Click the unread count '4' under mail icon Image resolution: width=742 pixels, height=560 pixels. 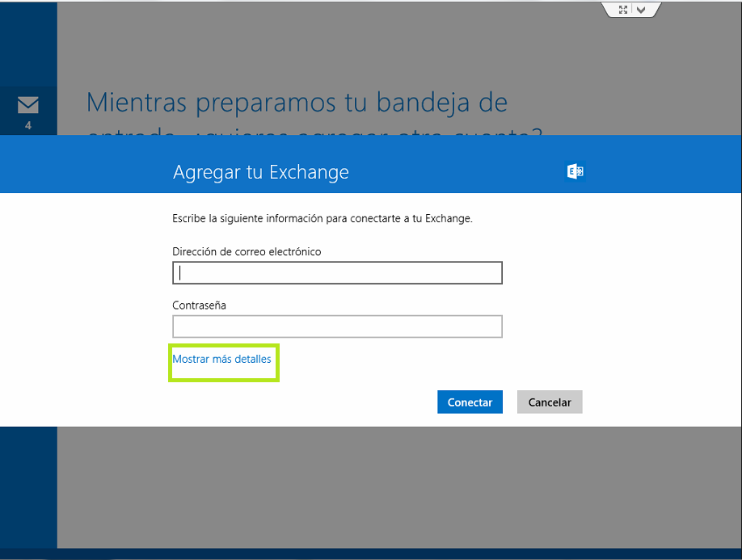(28, 125)
